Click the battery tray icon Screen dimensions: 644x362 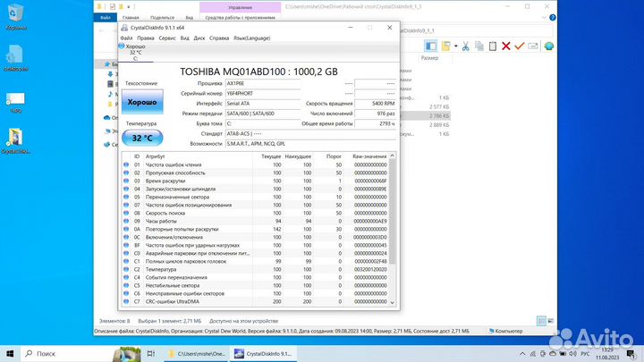[x=563, y=353]
